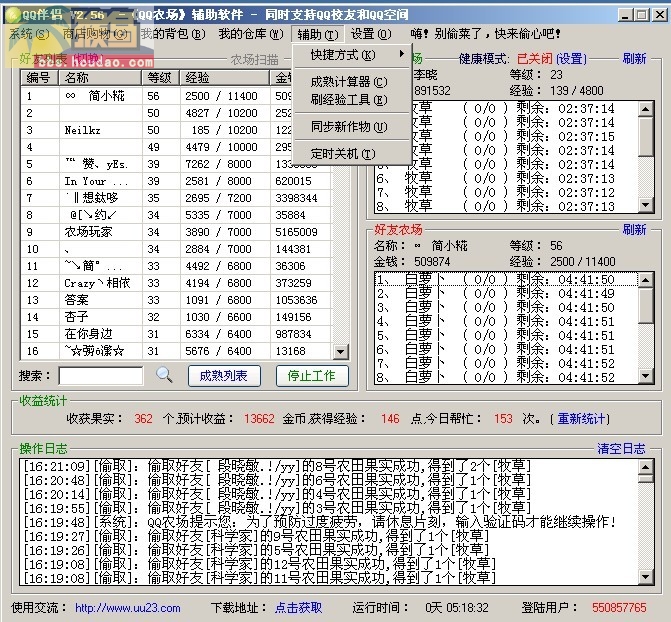Expand the 快捷方式(K) submenu
This screenshot has width=671, height=622.
tap(353, 55)
